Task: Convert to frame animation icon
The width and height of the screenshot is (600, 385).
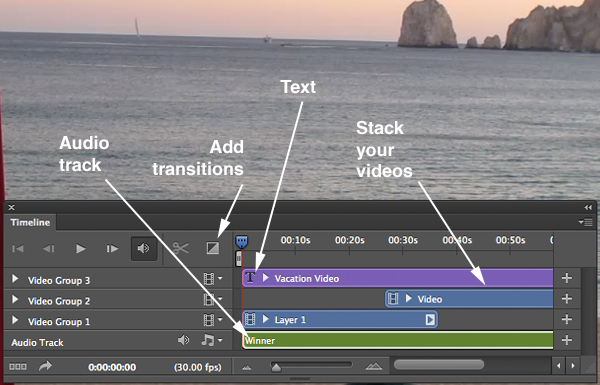Action: click(18, 367)
